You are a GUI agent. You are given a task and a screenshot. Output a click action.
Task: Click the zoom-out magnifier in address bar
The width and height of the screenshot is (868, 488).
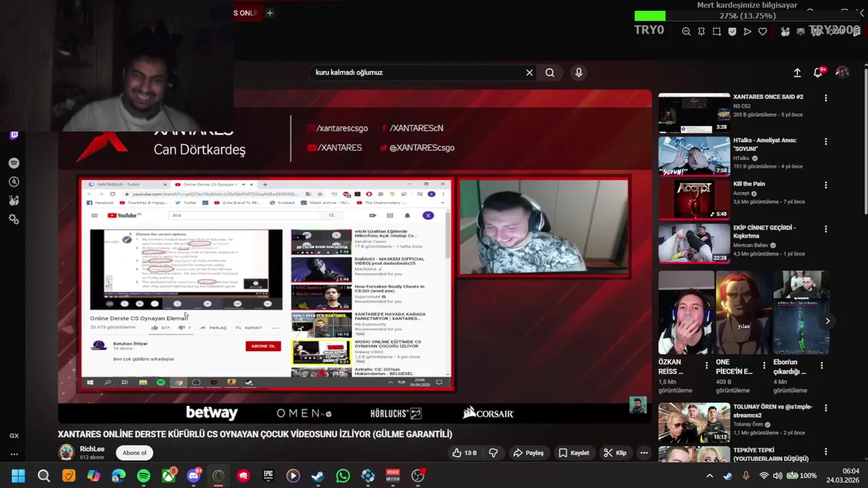[686, 31]
